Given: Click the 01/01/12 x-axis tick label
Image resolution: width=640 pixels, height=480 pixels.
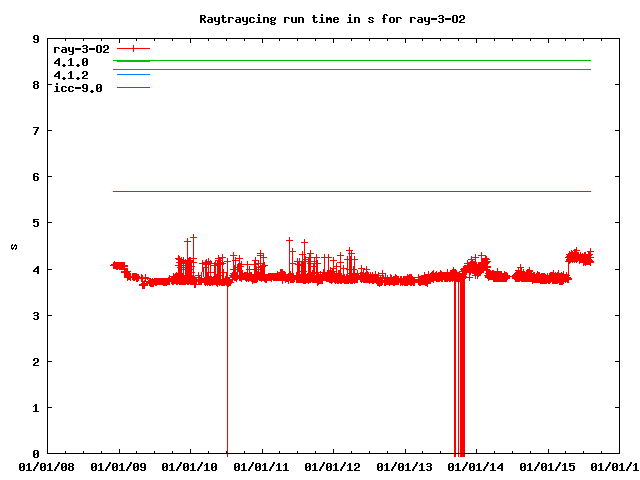Looking at the screenshot, I should [333, 466].
